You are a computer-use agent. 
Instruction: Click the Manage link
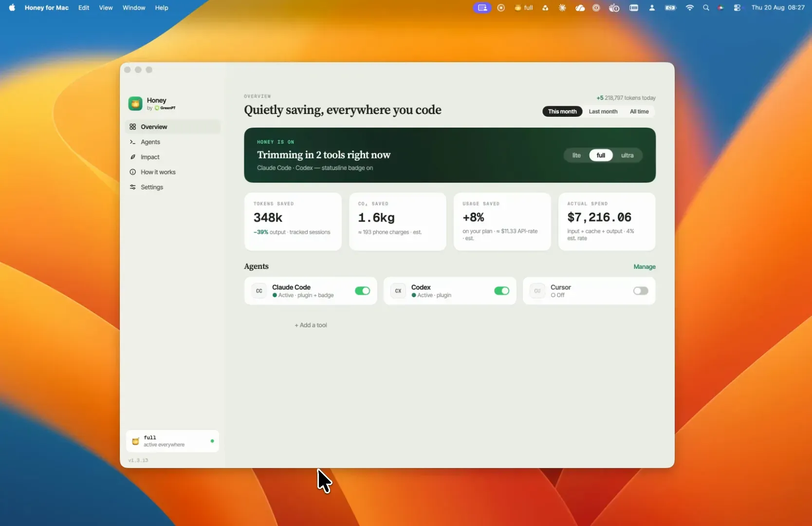pos(645,267)
